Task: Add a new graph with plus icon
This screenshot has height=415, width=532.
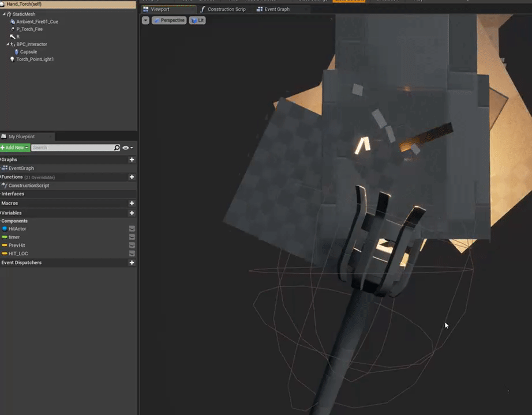Action: click(132, 160)
